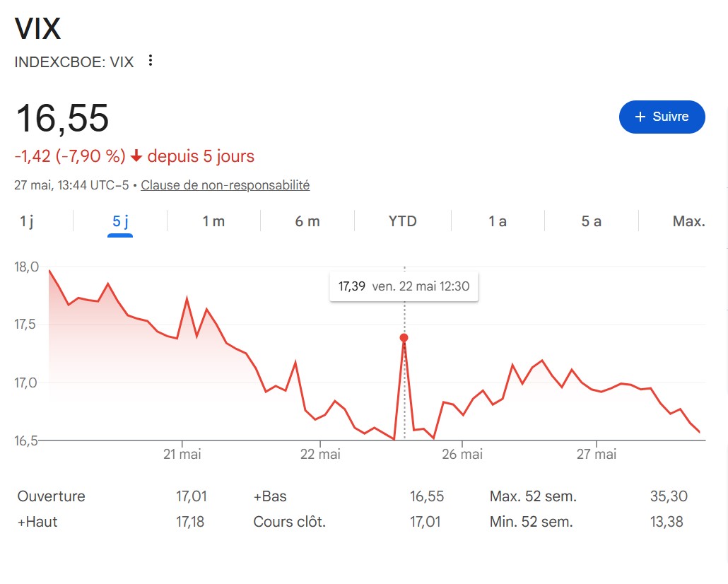This screenshot has width=728, height=584.
Task: Click the Max. 52 sem. label
Action: (x=533, y=496)
